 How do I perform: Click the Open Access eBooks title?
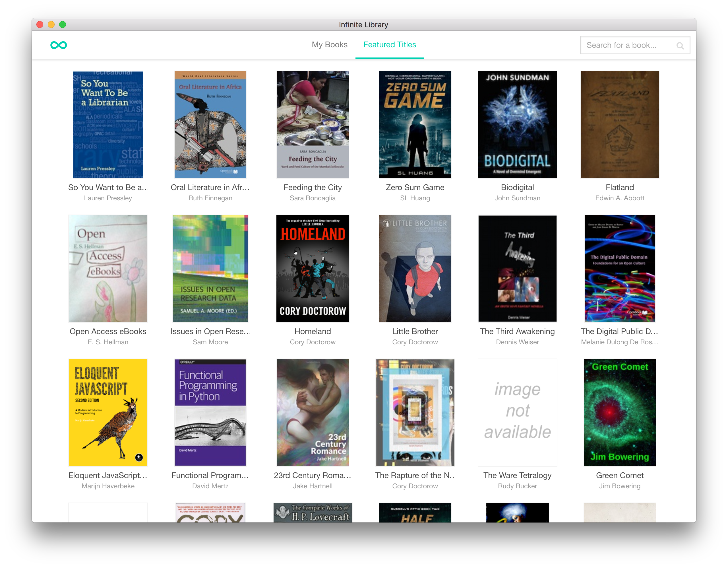pos(108,332)
